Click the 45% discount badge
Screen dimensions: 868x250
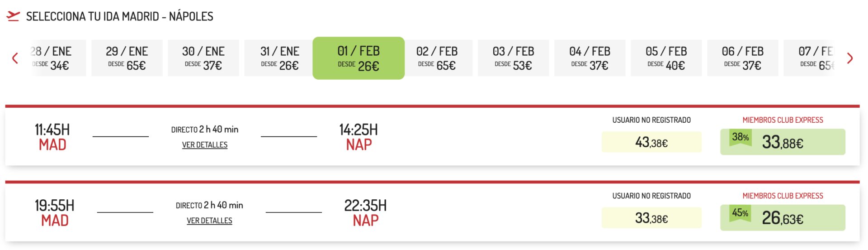pyautogui.click(x=740, y=213)
